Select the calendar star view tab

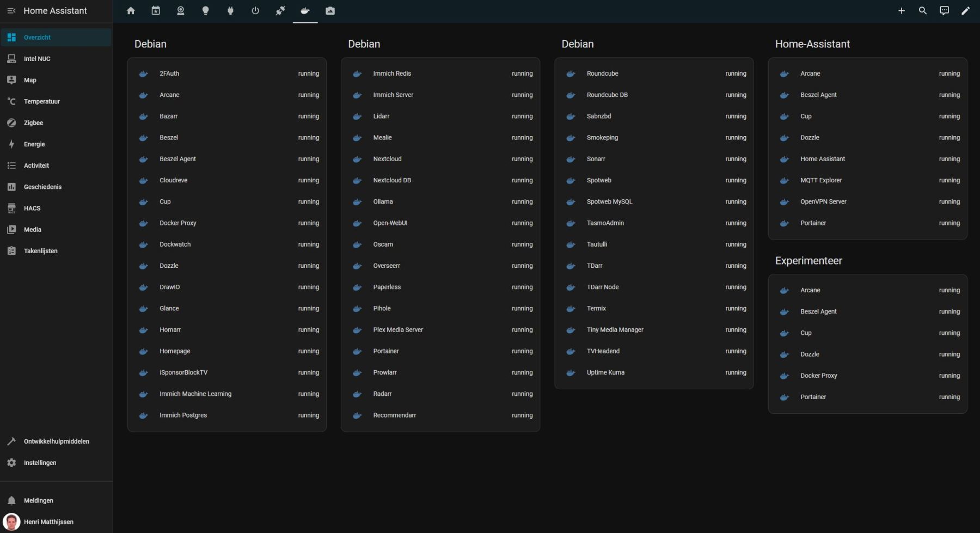click(x=156, y=11)
